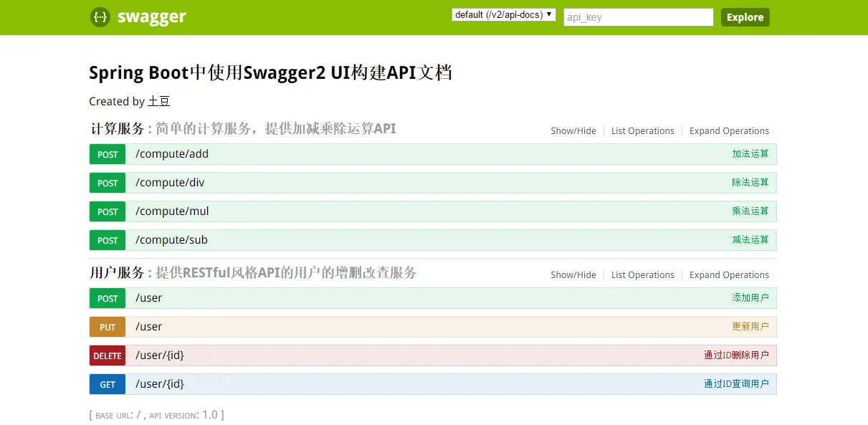Screen dimensions: 868x425
Task: Select the page title Spring Boot中使用Swagger2 UI构建API文档
Action: [270, 72]
